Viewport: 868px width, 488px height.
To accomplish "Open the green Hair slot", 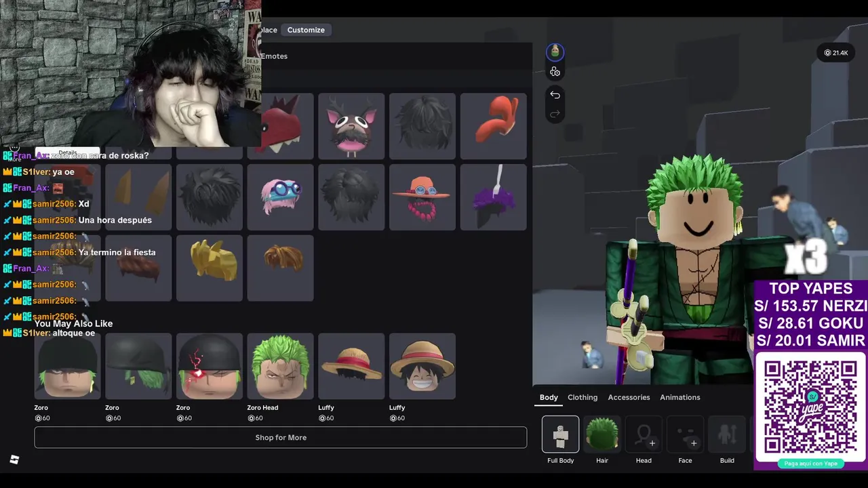I will point(602,434).
